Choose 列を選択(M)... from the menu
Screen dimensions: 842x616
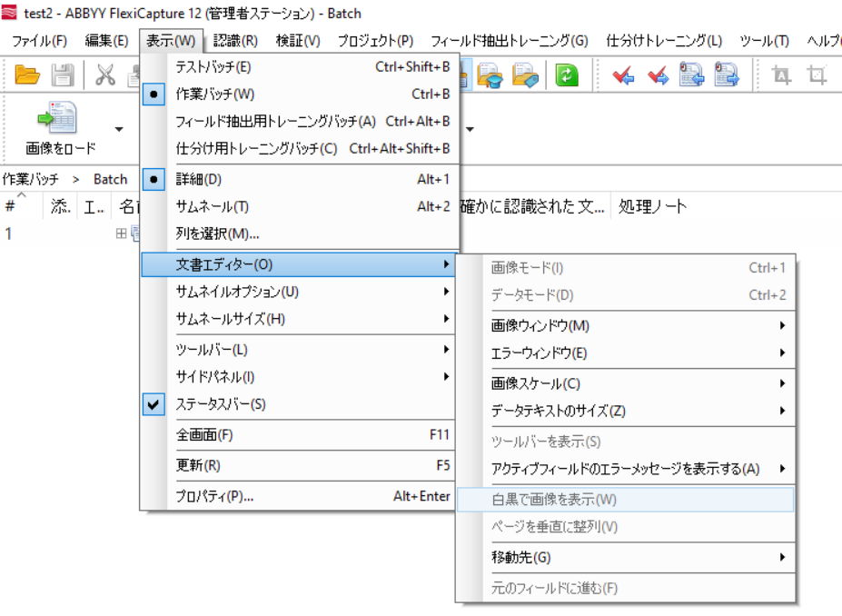tap(300, 233)
